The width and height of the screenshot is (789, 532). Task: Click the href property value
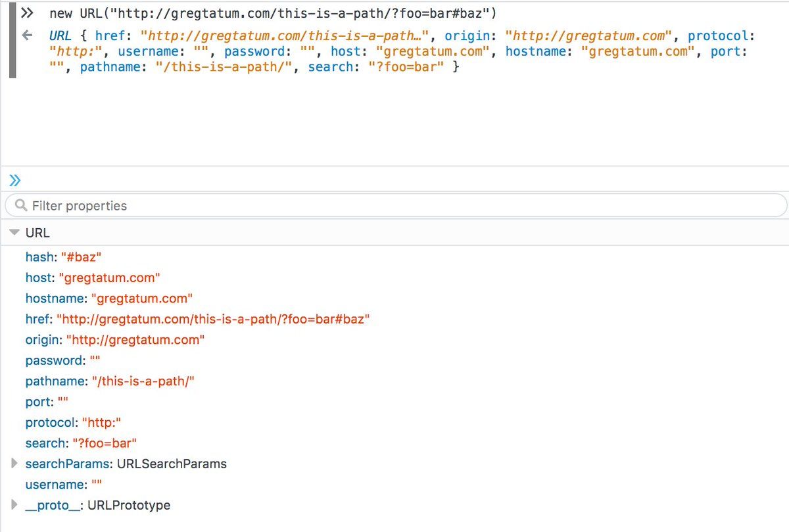(x=213, y=320)
